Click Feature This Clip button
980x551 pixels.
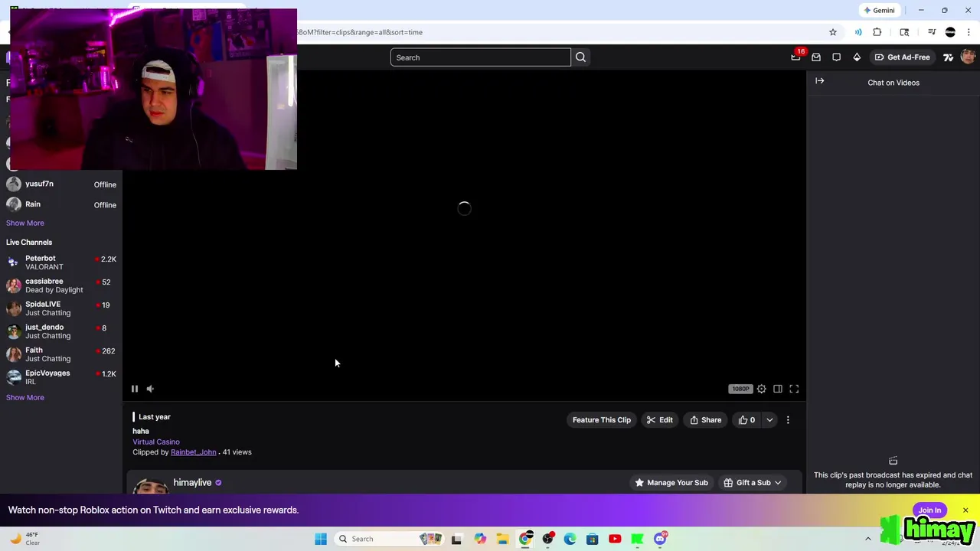tap(602, 420)
